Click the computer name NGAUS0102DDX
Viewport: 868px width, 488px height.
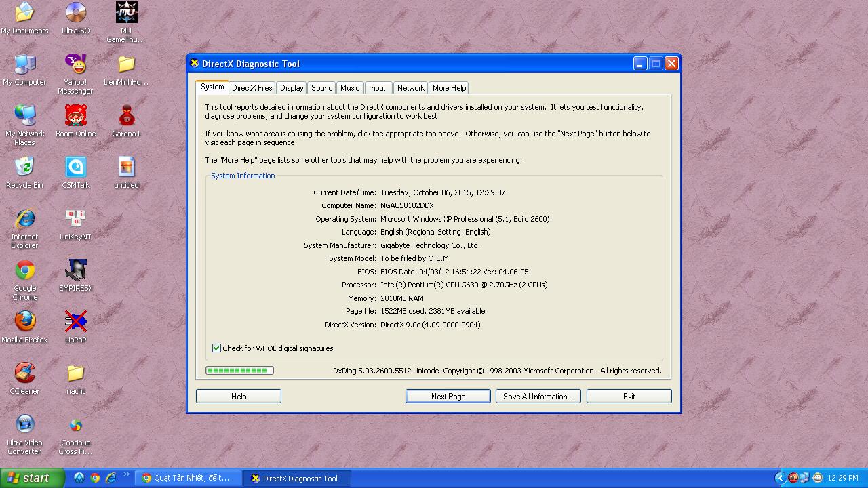tap(407, 205)
